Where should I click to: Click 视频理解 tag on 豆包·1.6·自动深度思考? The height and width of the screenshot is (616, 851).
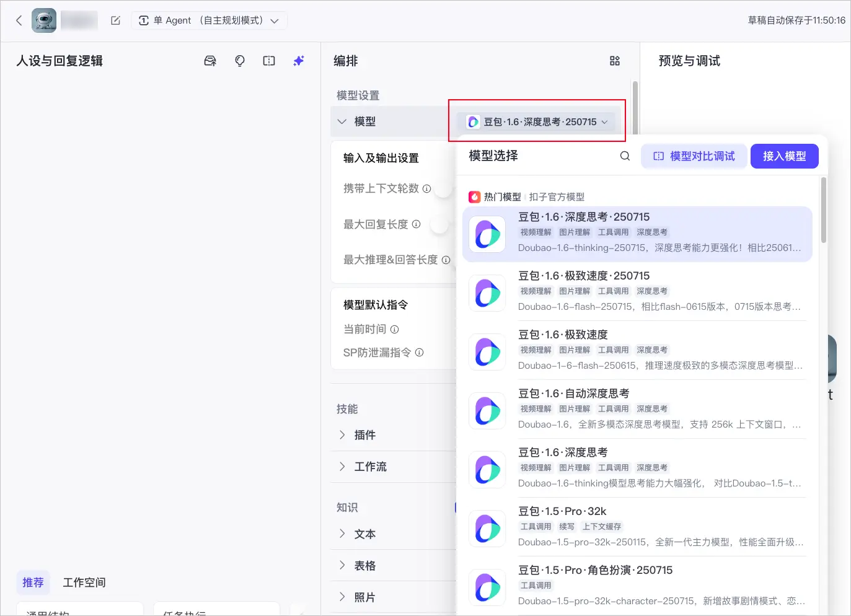point(536,409)
